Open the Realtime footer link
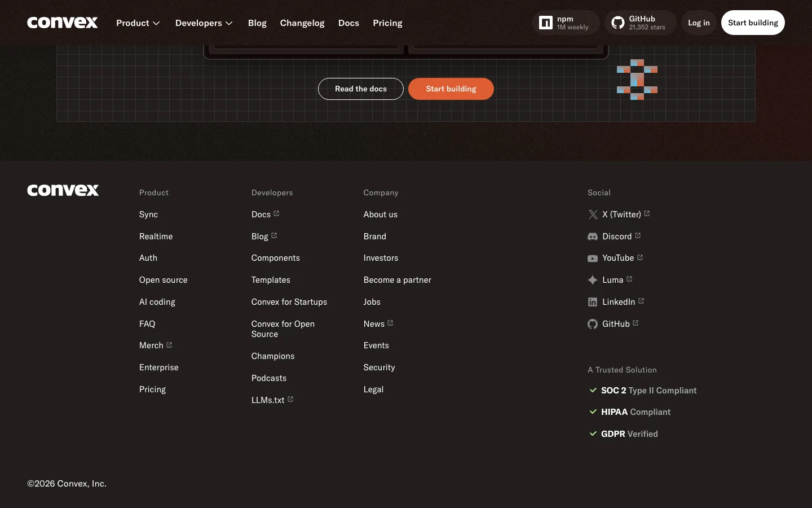812x508 pixels. [x=156, y=237]
